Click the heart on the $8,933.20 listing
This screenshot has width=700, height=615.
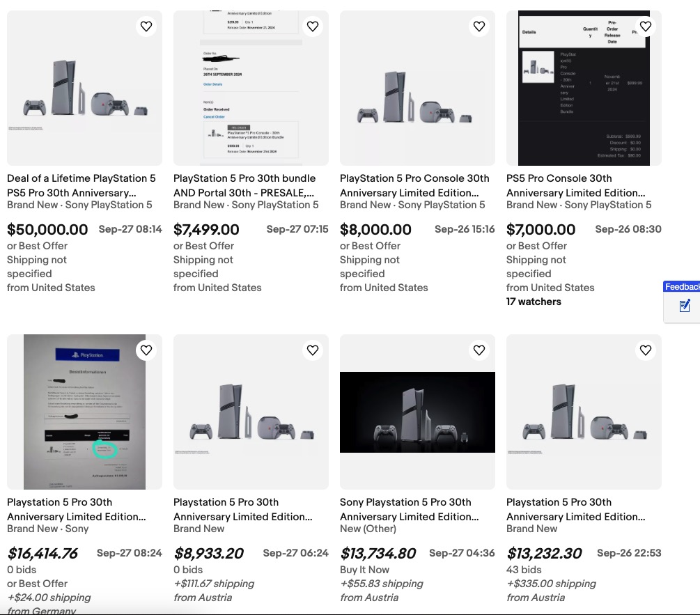point(313,350)
